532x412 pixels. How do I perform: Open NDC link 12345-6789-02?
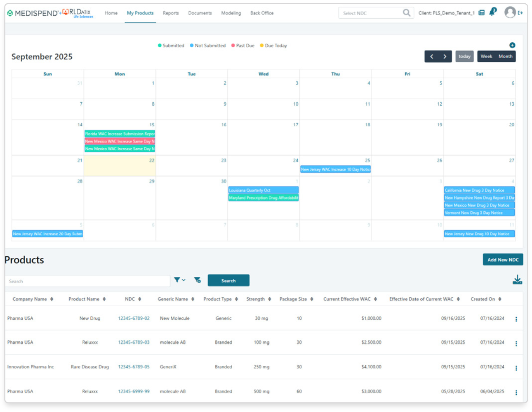(x=134, y=318)
